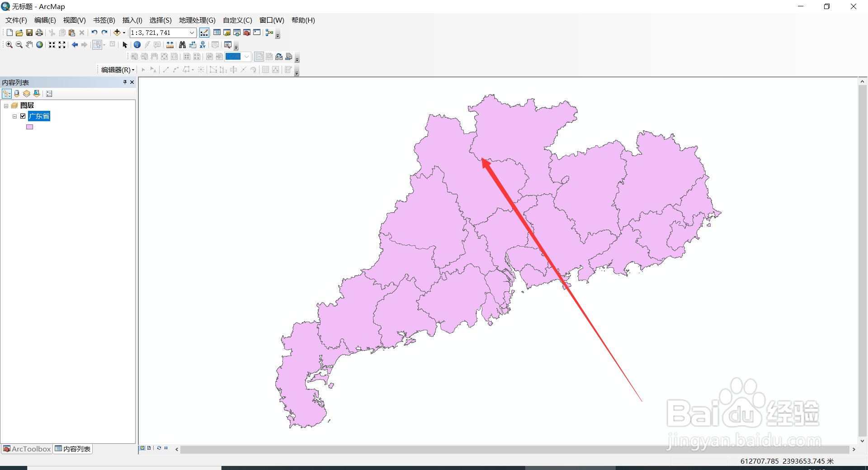
Task: Toggle Draft Mode on the layout toolbar
Action: (259, 57)
